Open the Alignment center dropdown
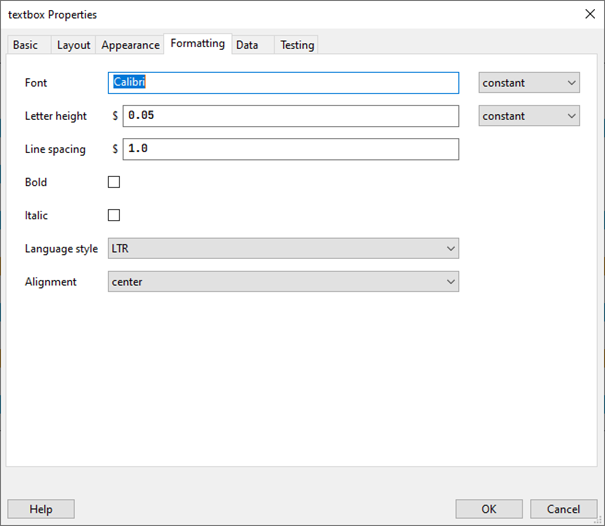 (283, 281)
